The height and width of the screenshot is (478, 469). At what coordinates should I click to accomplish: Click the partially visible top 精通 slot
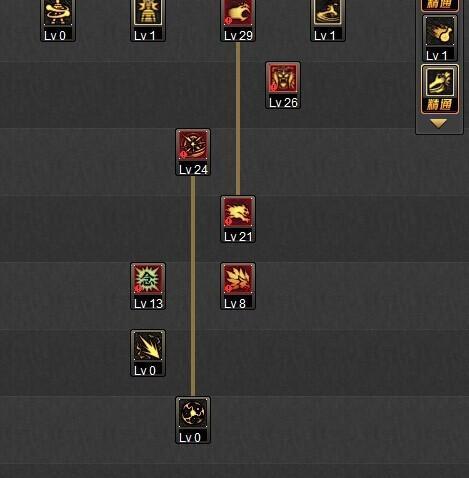click(x=440, y=5)
